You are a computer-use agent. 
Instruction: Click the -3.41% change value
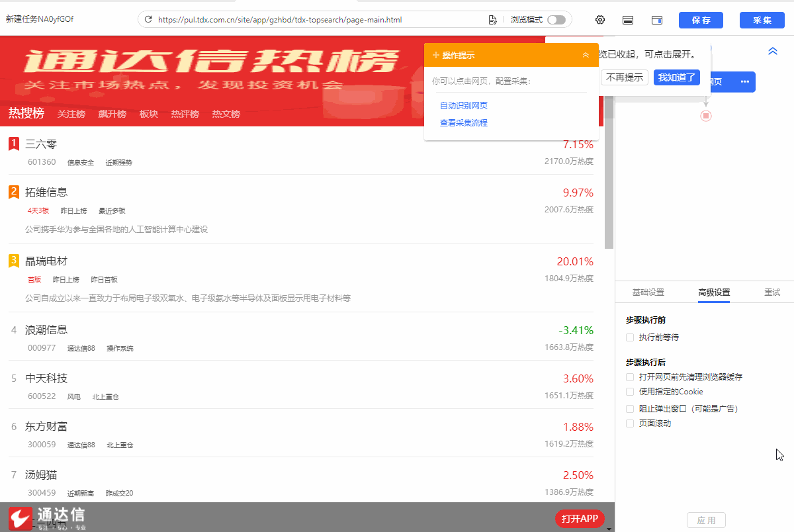point(576,330)
